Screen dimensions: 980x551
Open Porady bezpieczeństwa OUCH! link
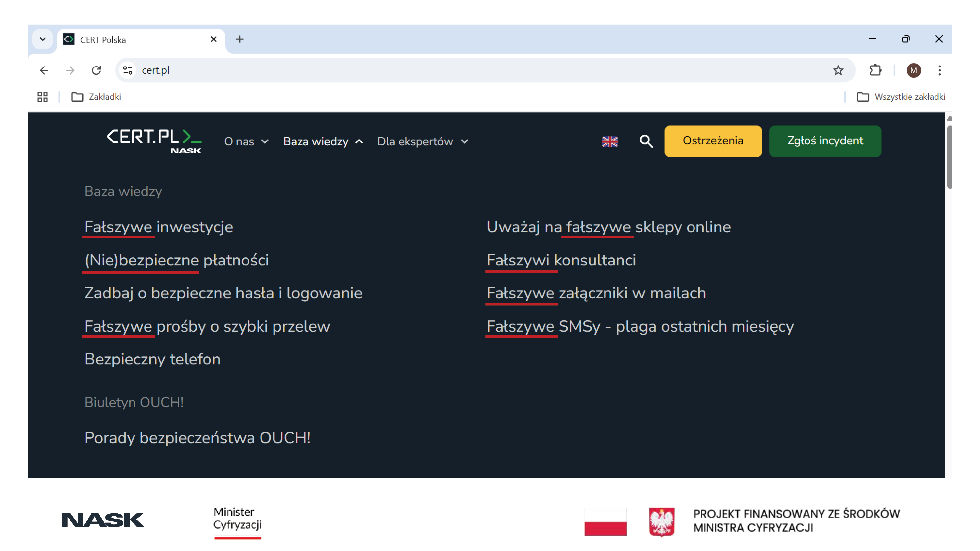click(197, 438)
